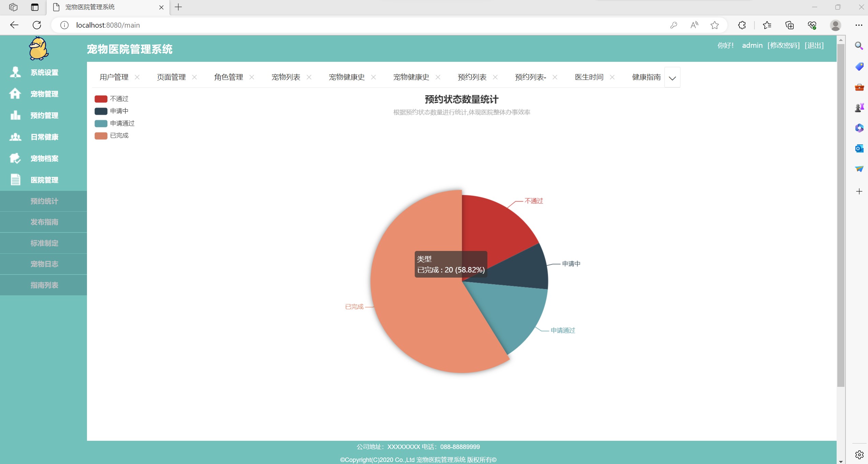Viewport: 868px width, 464px height.
Task: Click the house icon for 宠物管理
Action: click(x=15, y=94)
